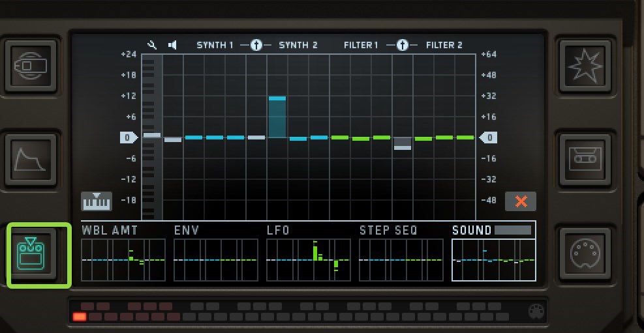
Task: Toggle the piano keyboard icon button
Action: point(97,201)
